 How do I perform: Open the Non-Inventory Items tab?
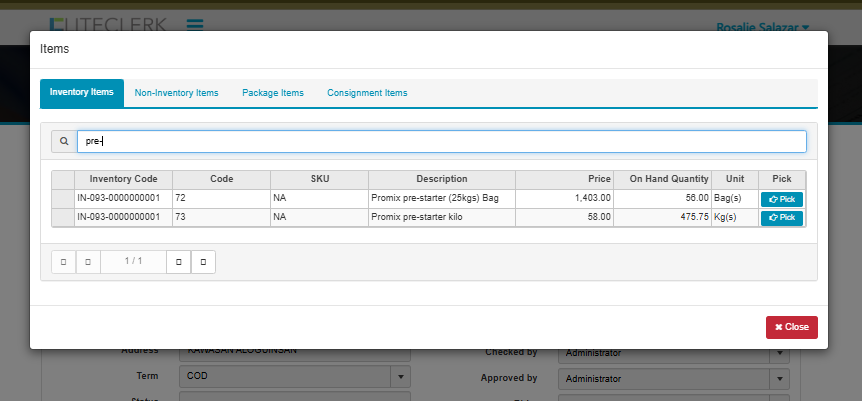[176, 93]
